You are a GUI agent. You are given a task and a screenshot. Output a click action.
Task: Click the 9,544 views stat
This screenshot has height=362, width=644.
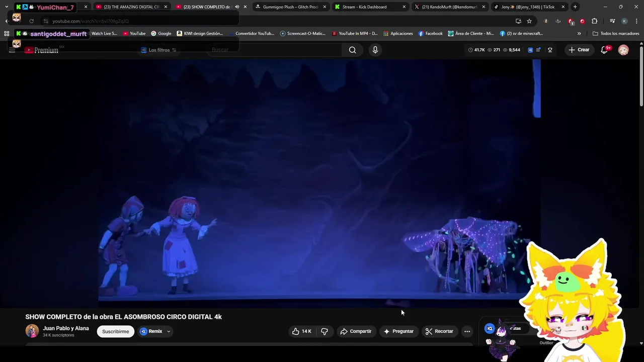click(511, 50)
